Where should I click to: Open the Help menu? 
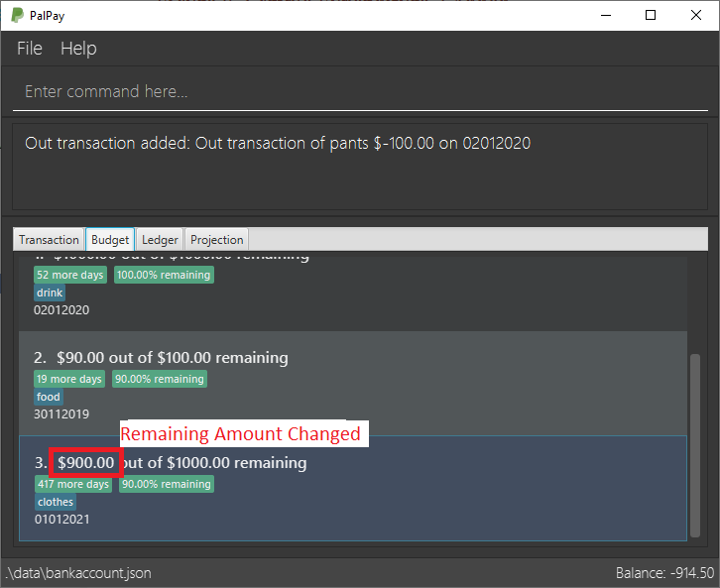coord(78,49)
